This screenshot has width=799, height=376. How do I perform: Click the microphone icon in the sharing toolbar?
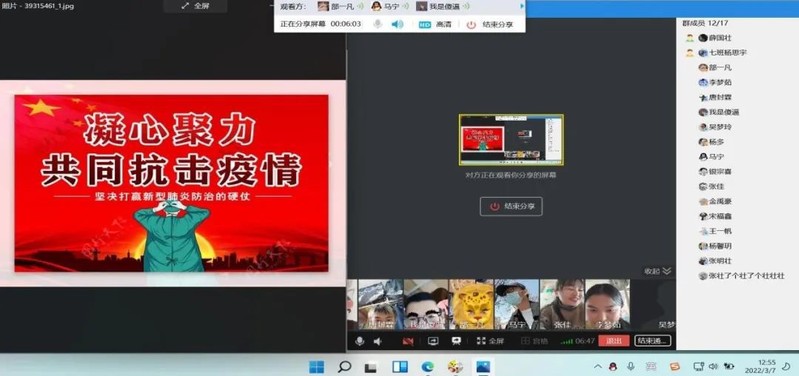coord(378,24)
